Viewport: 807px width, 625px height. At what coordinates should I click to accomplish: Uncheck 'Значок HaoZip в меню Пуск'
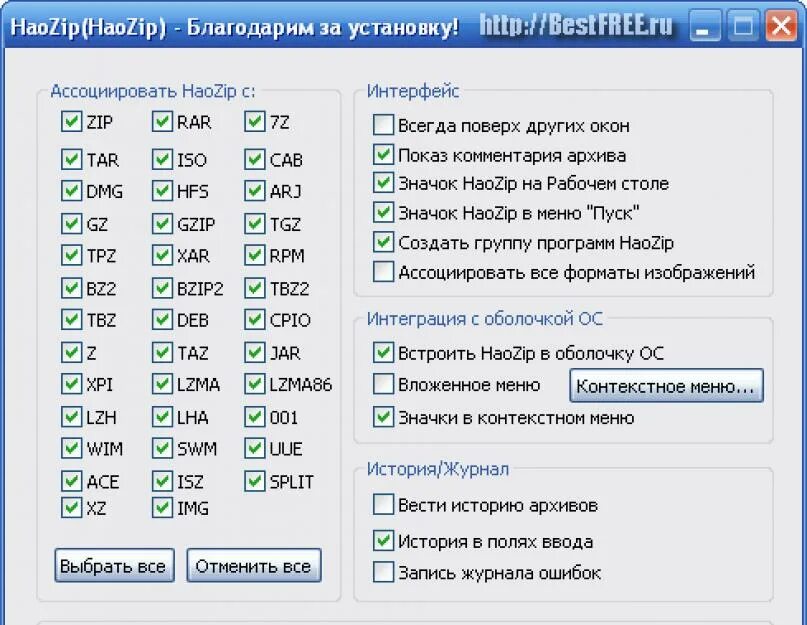[x=383, y=212]
